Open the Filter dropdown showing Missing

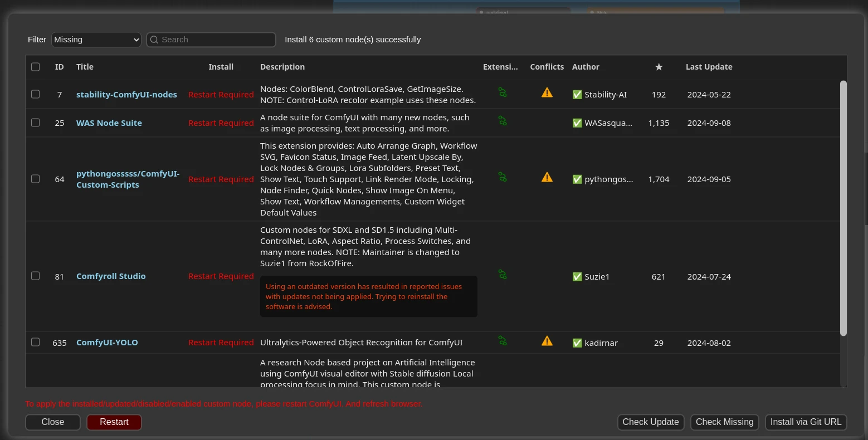[96, 40]
